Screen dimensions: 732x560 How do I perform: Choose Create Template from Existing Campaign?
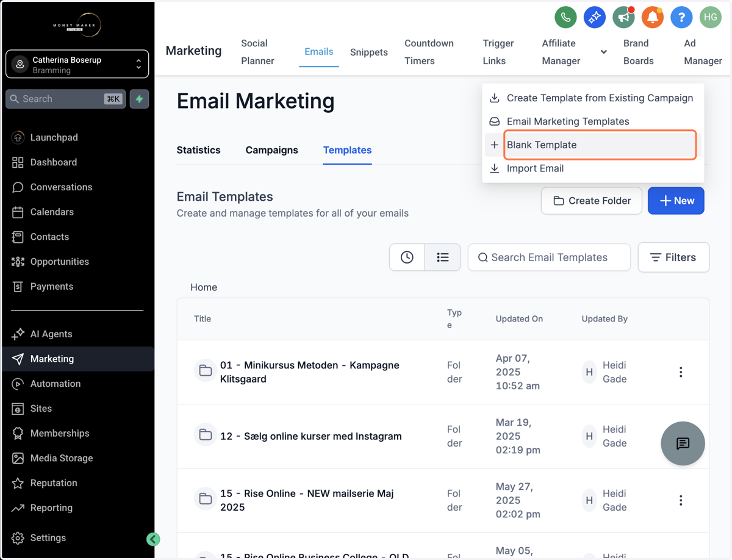tap(593, 98)
